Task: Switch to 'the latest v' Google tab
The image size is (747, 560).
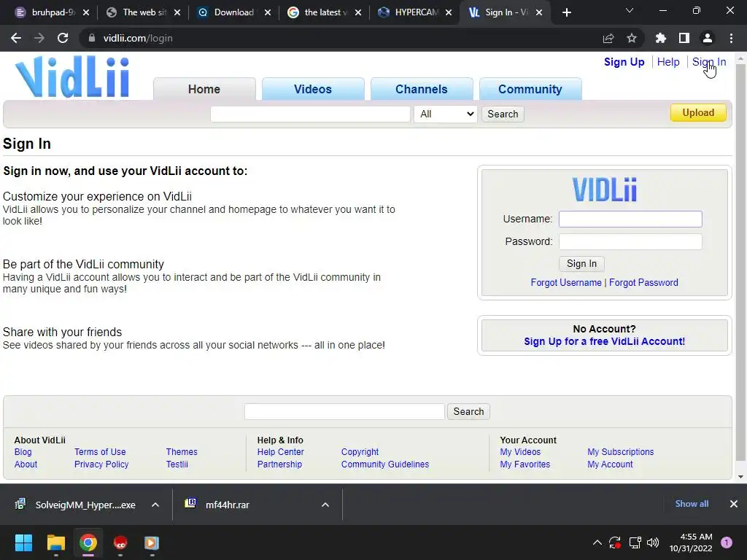Action: (324, 12)
